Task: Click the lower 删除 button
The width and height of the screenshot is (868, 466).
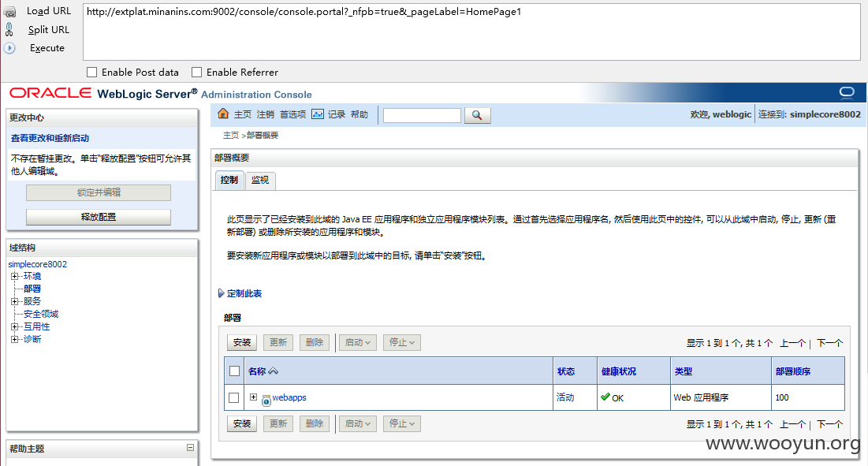Action: click(315, 424)
